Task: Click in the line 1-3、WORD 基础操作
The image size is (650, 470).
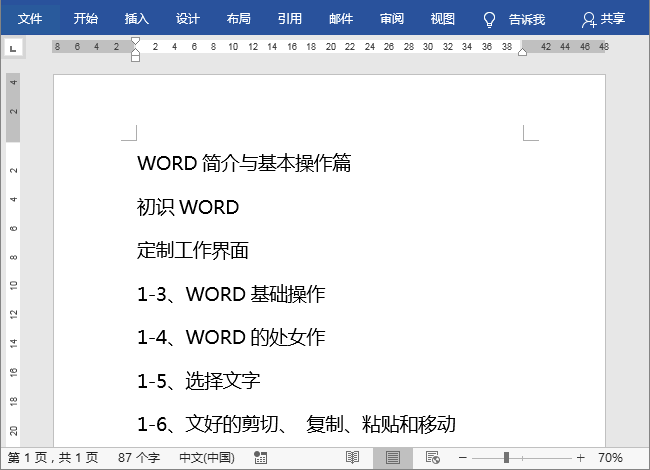Action: [231, 294]
